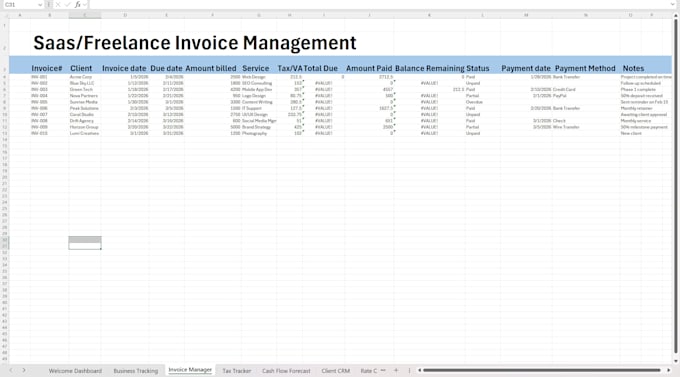Screen dimensions: 680x377
Task: Click the Invoice date header cell
Action: click(x=124, y=69)
